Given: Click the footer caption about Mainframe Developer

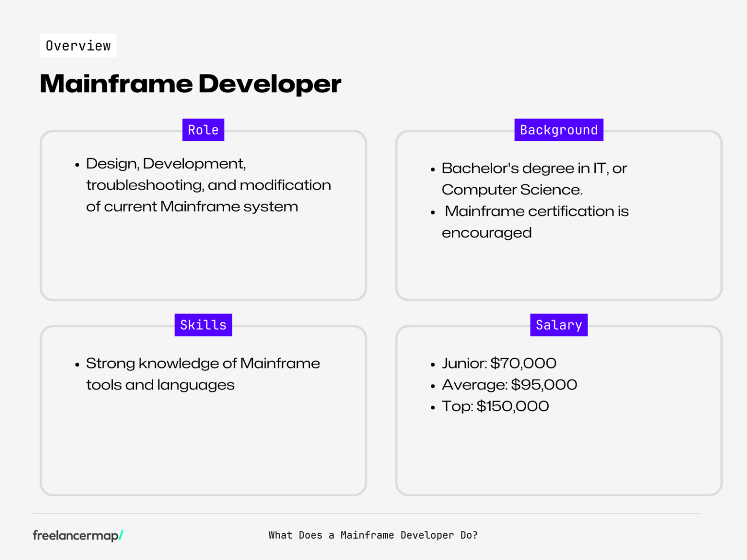Looking at the screenshot, I should [x=373, y=535].
